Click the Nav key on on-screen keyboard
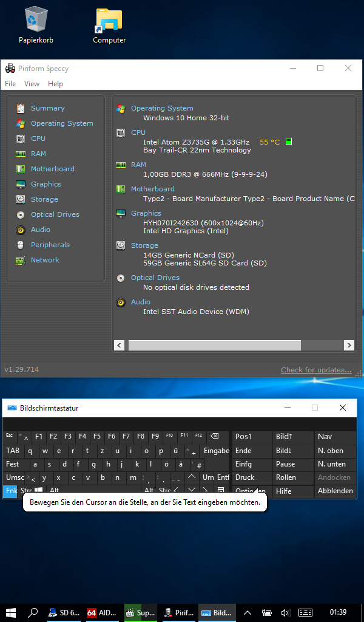 (x=335, y=437)
